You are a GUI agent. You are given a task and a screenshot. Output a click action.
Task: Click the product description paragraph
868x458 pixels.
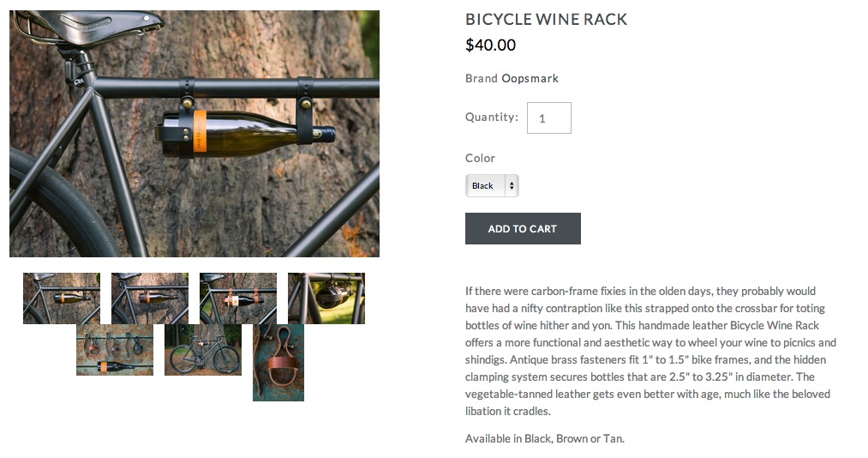coord(650,351)
